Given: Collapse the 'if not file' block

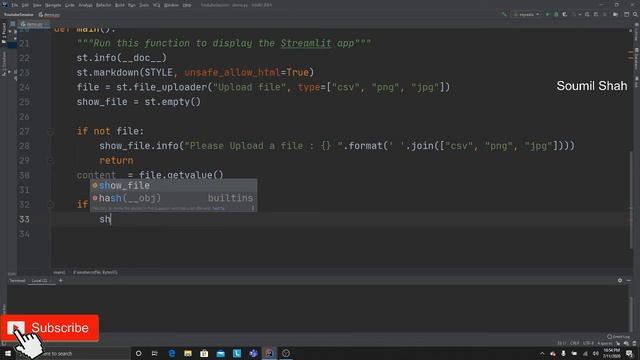Looking at the screenshot, I should coord(50,131).
